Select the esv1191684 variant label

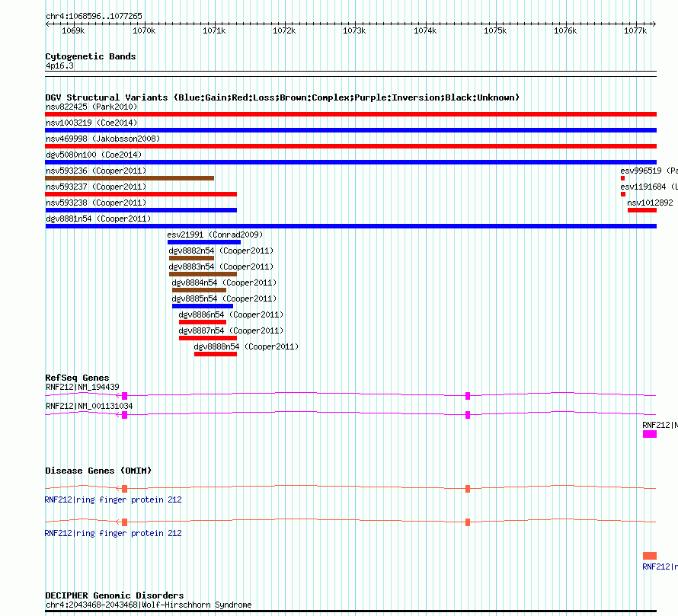pyautogui.click(x=648, y=187)
